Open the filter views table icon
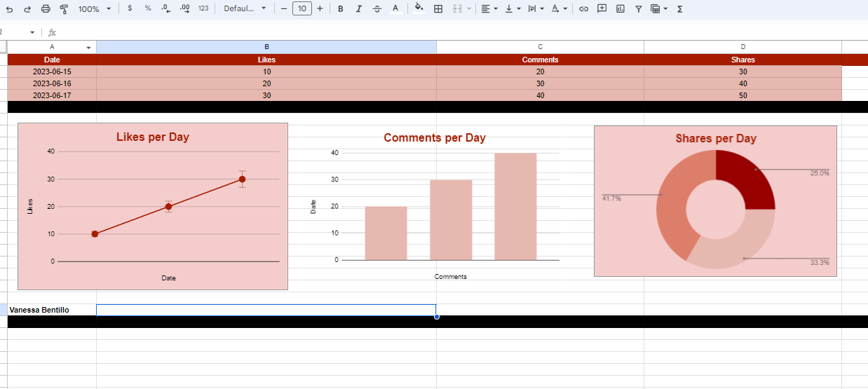The width and height of the screenshot is (868, 389). 655,9
